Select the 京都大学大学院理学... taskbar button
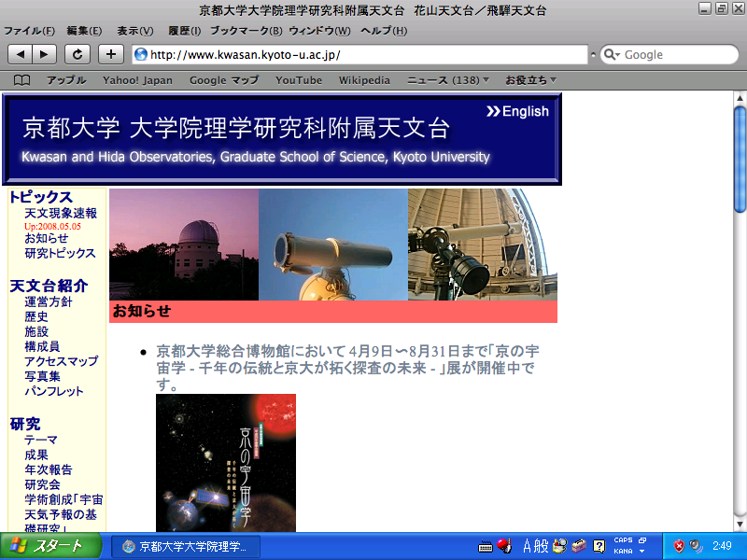The width and height of the screenshot is (747, 560). 186,546
